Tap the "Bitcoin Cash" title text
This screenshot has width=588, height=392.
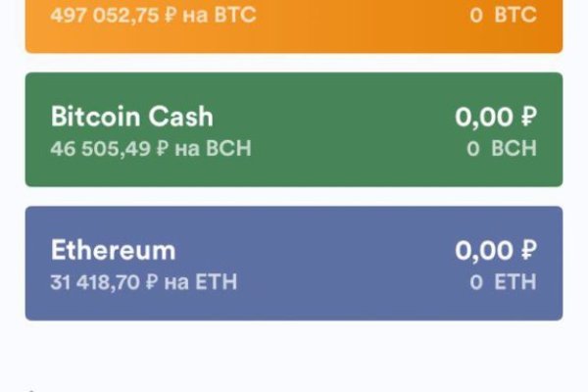pos(131,117)
